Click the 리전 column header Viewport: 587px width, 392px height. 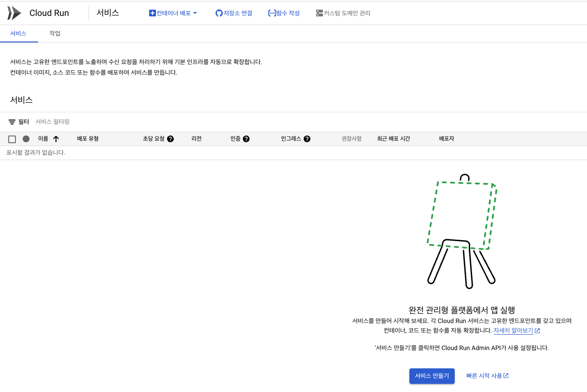pyautogui.click(x=196, y=139)
